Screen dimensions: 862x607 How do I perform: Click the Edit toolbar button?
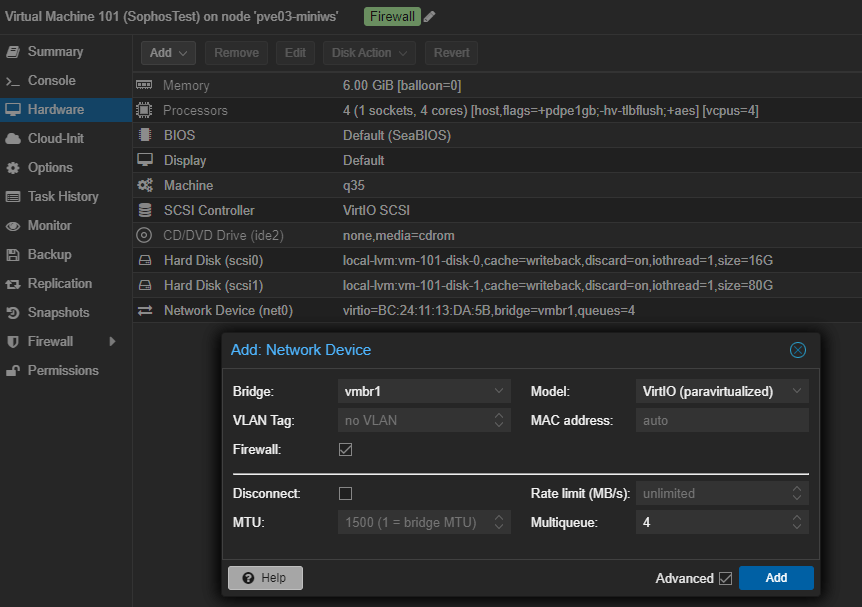pyautogui.click(x=295, y=53)
